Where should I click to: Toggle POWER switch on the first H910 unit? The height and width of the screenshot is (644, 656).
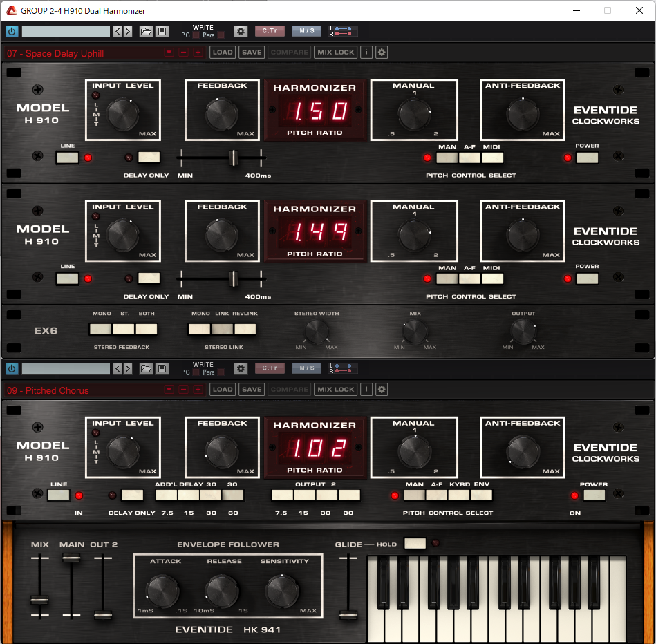(x=587, y=158)
